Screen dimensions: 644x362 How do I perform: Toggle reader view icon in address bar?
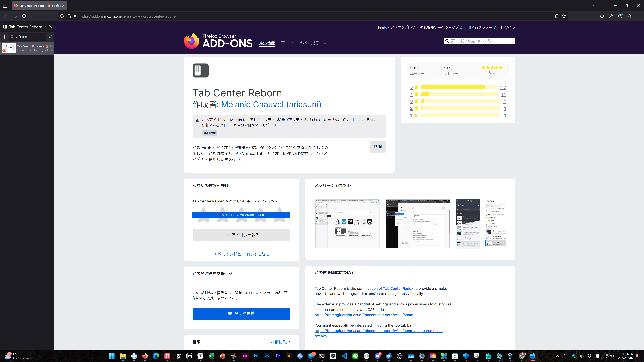[557, 16]
